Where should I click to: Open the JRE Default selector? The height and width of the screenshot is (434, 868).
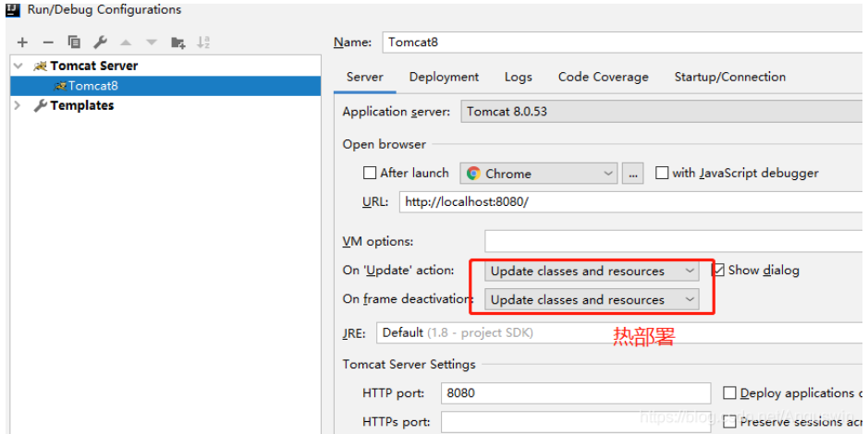[x=619, y=332]
